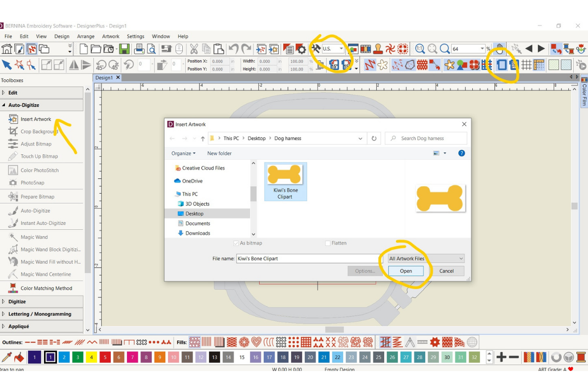
Task: Click the Redo arrow icon
Action: (x=246, y=49)
